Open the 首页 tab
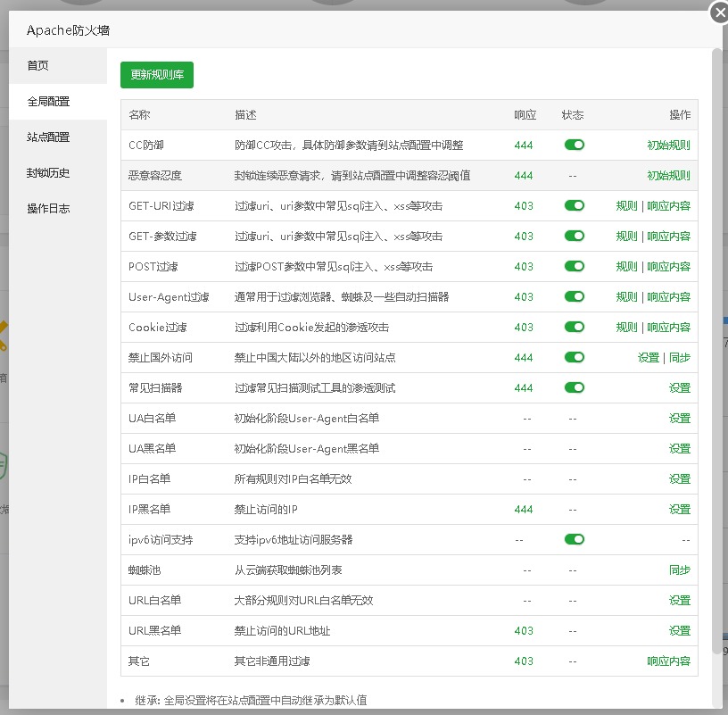 click(x=58, y=65)
